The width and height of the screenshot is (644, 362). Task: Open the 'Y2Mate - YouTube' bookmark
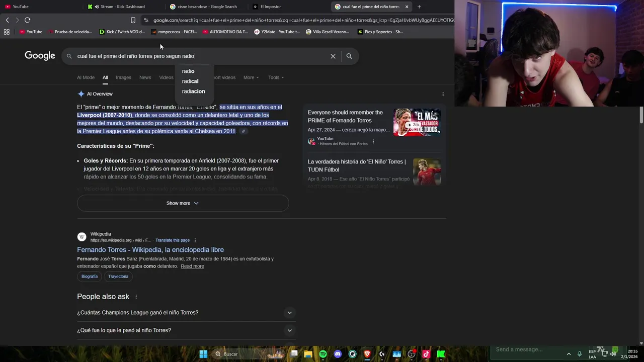tap(277, 32)
